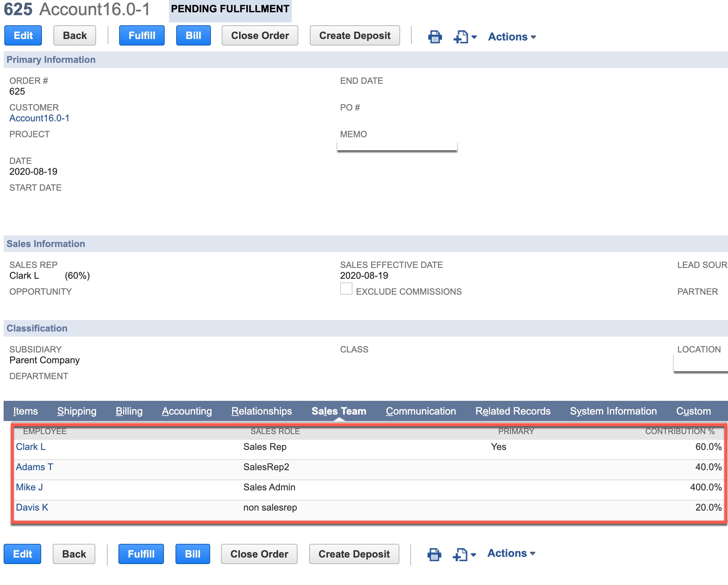This screenshot has height=585, width=728.
Task: Click the Memo field box
Action: [397, 146]
